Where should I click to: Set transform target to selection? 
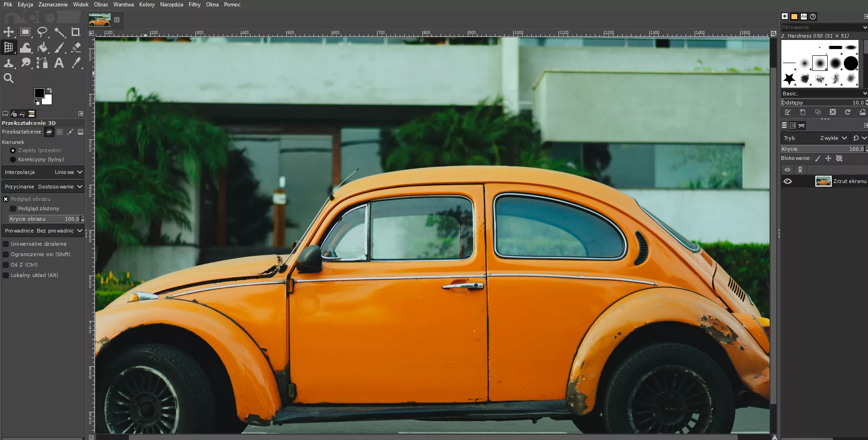[x=59, y=132]
